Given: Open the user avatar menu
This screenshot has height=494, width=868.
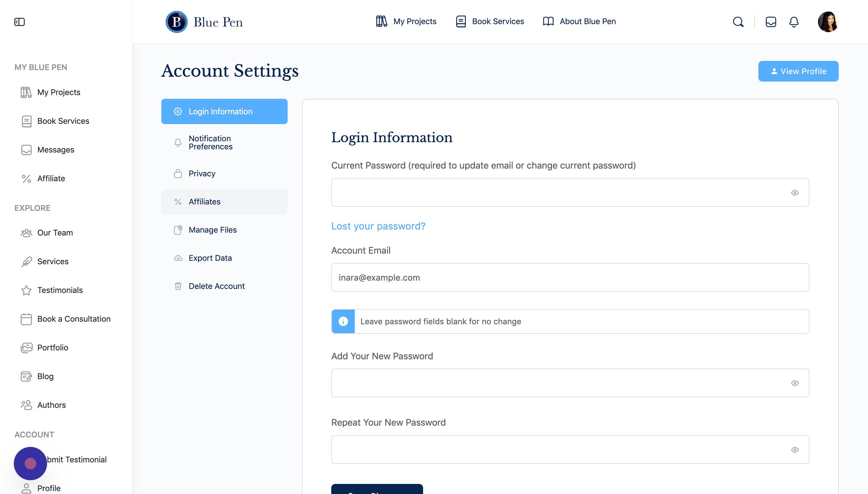Looking at the screenshot, I should tap(828, 22).
